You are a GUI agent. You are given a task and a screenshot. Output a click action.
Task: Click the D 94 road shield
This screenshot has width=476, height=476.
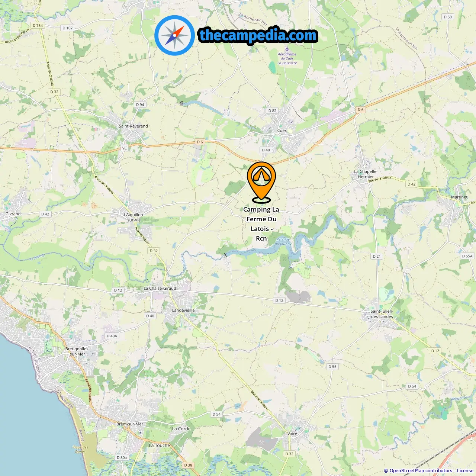[140, 104]
